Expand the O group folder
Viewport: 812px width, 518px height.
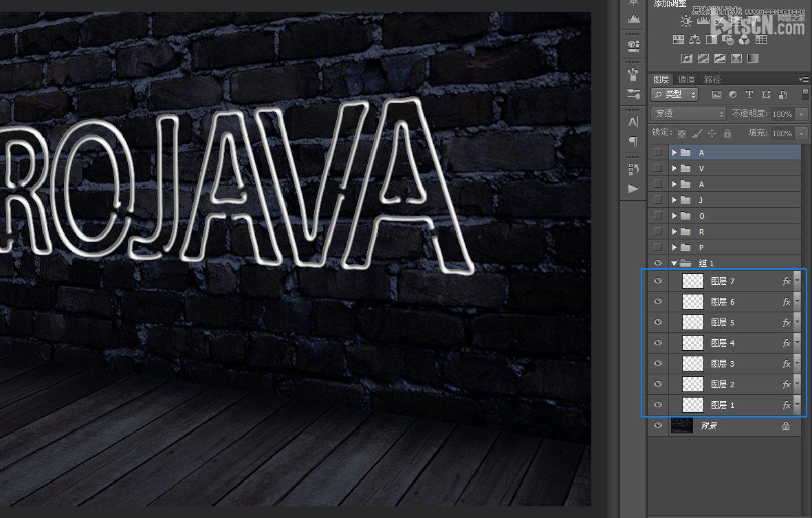pyautogui.click(x=674, y=215)
